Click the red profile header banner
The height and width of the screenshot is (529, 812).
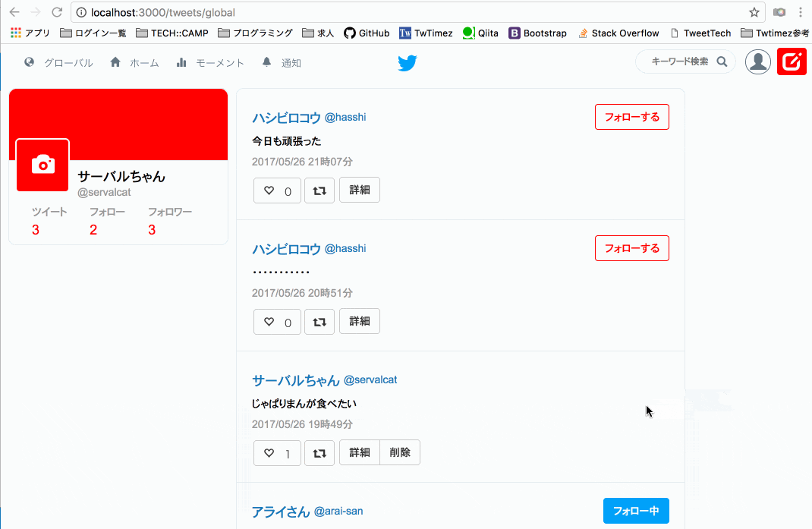118,124
